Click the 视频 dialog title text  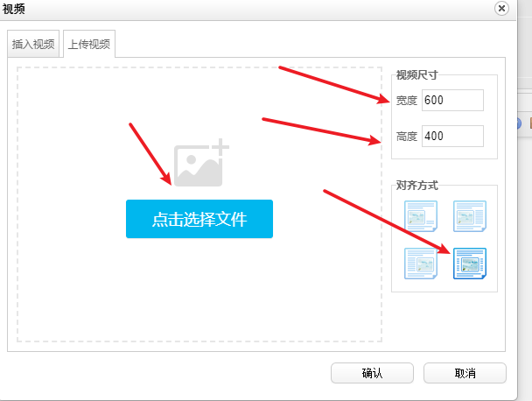pyautogui.click(x=14, y=8)
